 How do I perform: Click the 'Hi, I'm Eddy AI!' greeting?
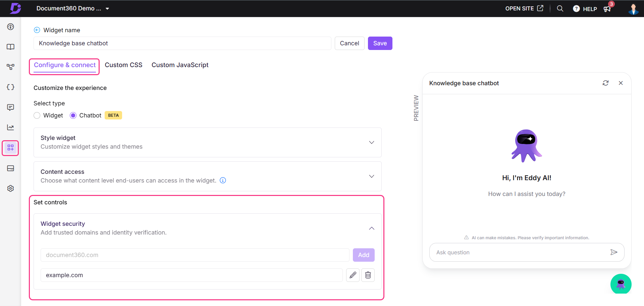[x=527, y=178]
